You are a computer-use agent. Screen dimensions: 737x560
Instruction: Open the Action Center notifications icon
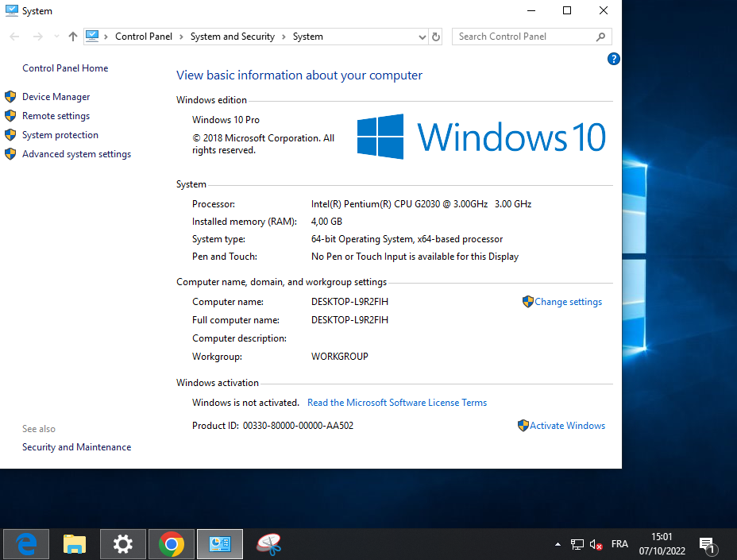[x=708, y=545]
